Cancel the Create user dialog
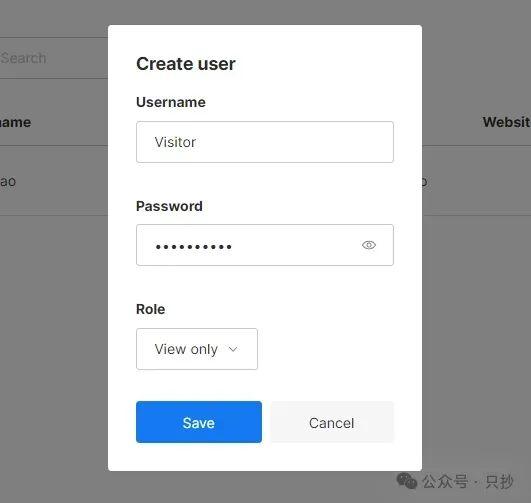531x503 pixels. pos(332,422)
